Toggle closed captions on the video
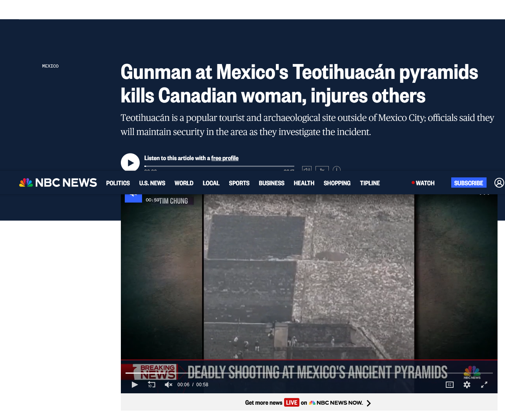505x420 pixels. (450, 385)
